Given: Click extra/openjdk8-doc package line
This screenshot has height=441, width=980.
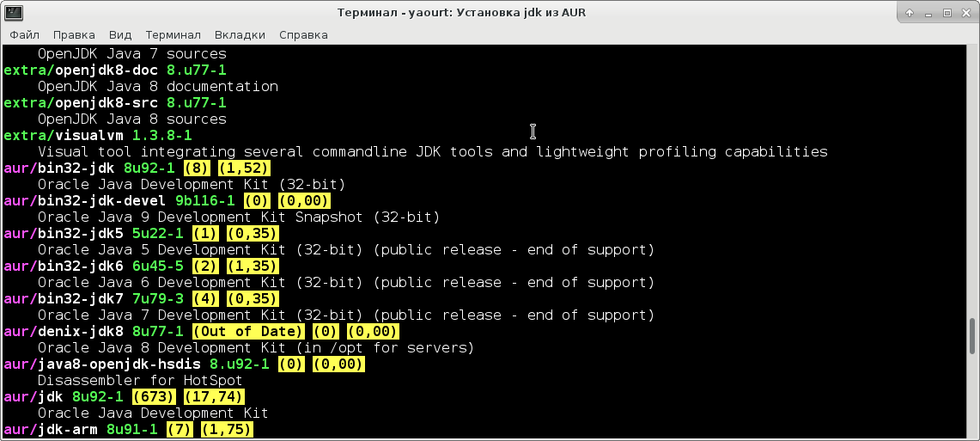Looking at the screenshot, I should pyautogui.click(x=115, y=70).
